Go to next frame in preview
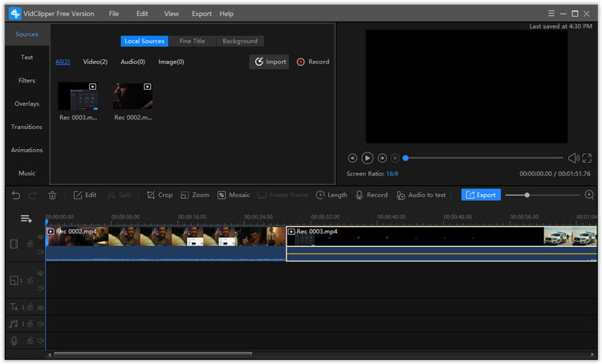This screenshot has width=602, height=364. [382, 158]
